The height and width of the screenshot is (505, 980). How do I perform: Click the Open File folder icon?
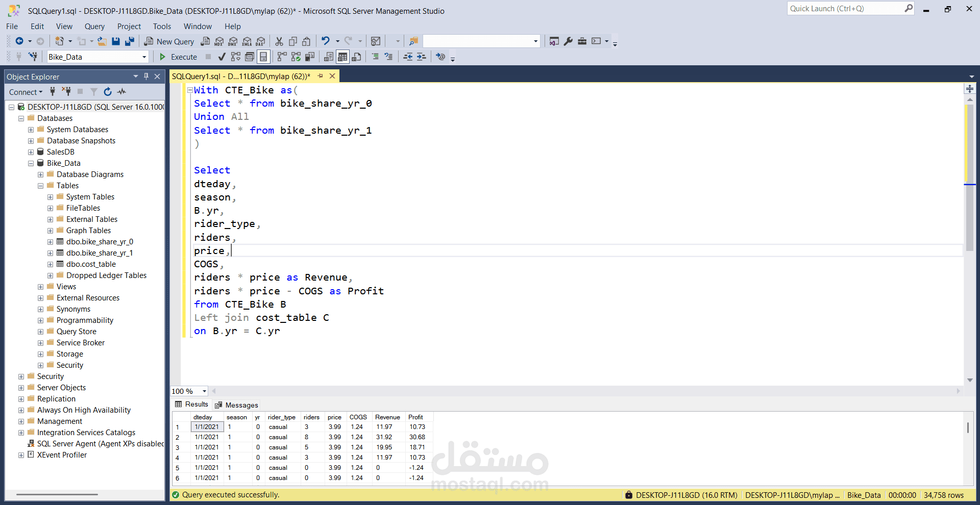102,41
